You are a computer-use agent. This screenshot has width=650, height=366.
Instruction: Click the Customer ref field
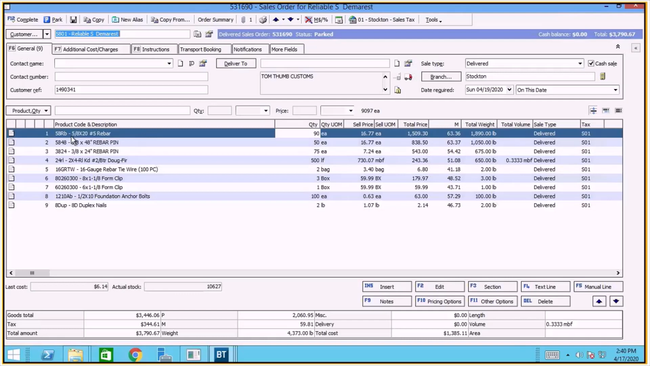(x=131, y=90)
